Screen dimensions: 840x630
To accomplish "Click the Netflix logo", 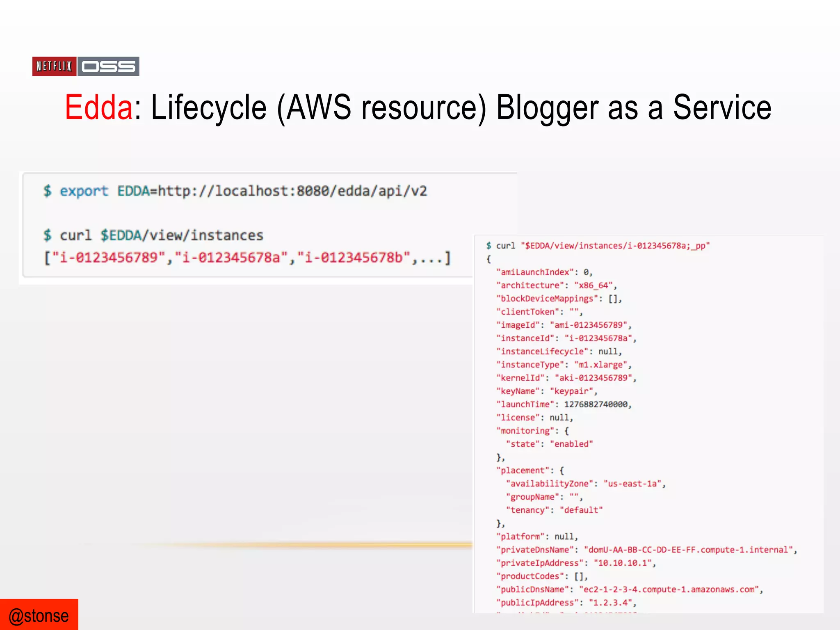I will pos(54,66).
